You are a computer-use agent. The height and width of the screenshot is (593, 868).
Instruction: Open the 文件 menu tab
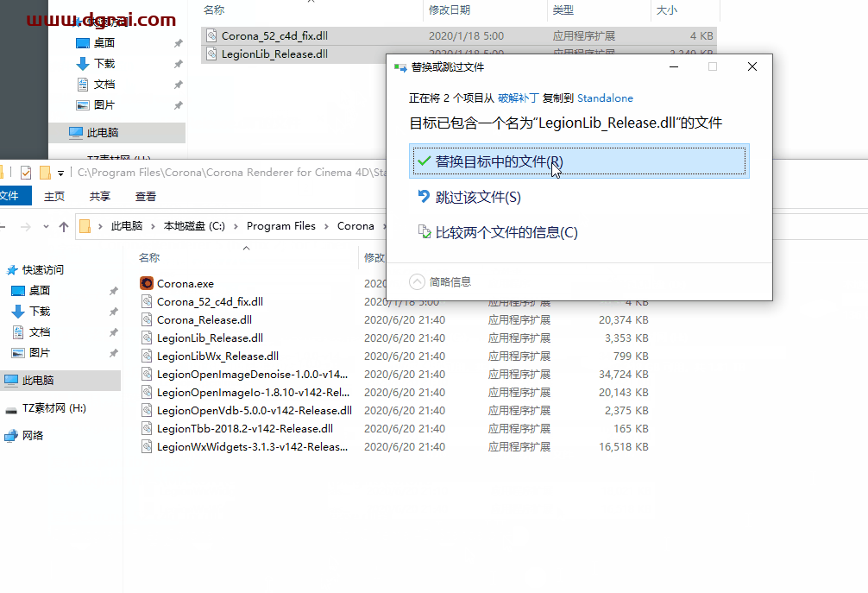[10, 196]
